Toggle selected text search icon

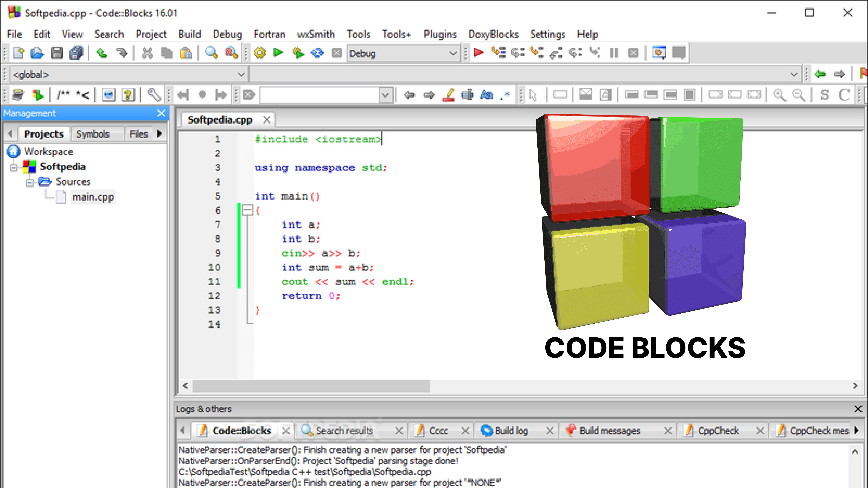[x=467, y=95]
